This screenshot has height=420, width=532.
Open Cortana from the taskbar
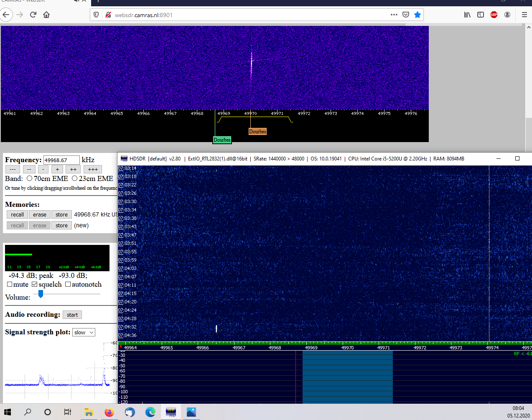[48, 412]
